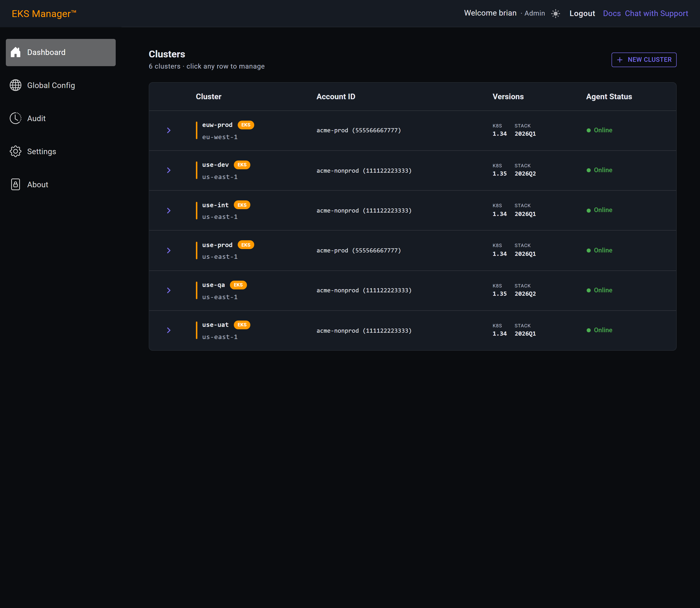The height and width of the screenshot is (608, 700).
Task: Click account ID in use-prod row
Action: pyautogui.click(x=359, y=250)
